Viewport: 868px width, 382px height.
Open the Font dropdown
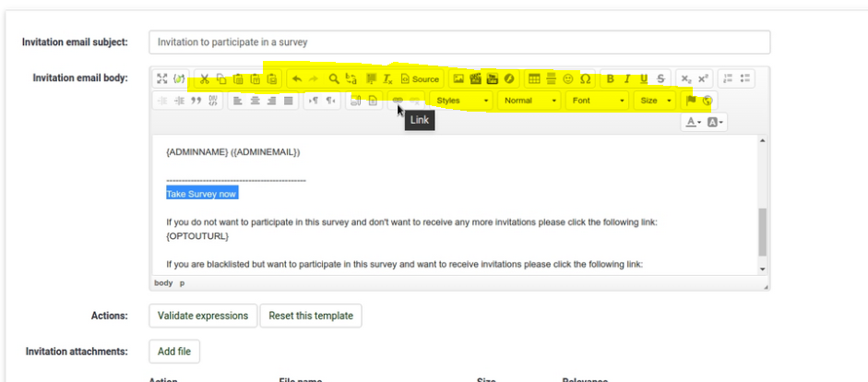pos(597,101)
